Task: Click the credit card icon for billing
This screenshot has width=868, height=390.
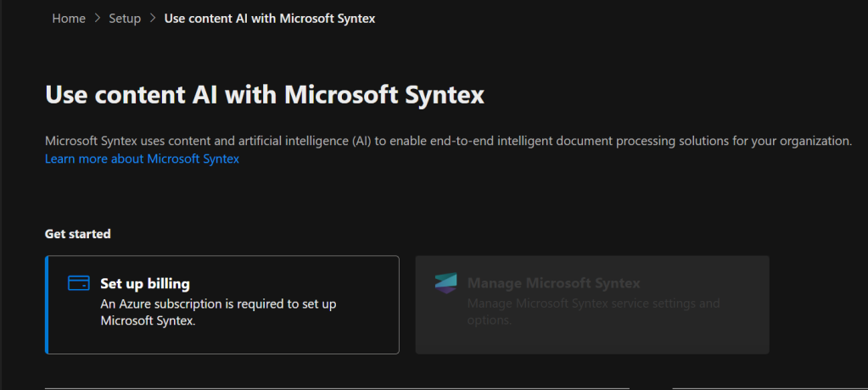Action: pyautogui.click(x=79, y=283)
